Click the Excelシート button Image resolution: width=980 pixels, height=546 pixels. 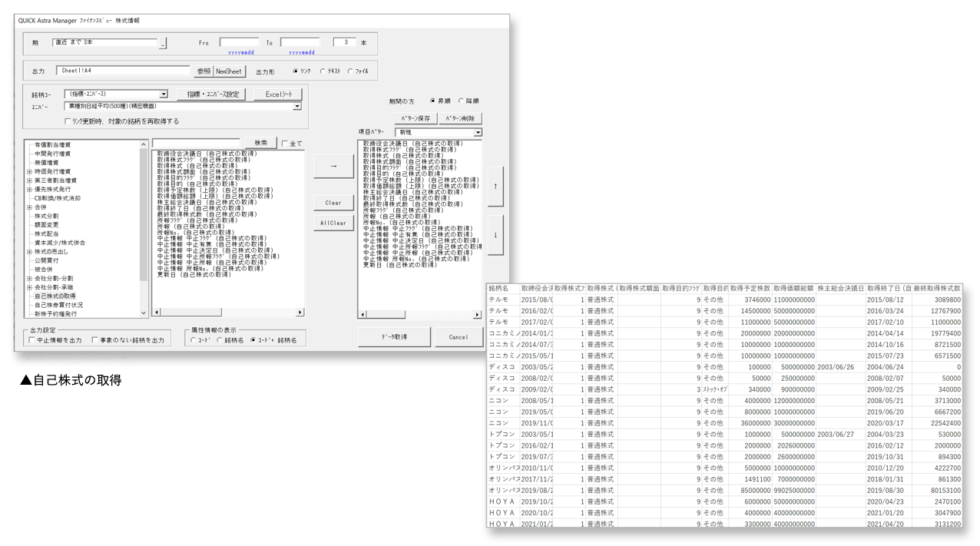[278, 94]
